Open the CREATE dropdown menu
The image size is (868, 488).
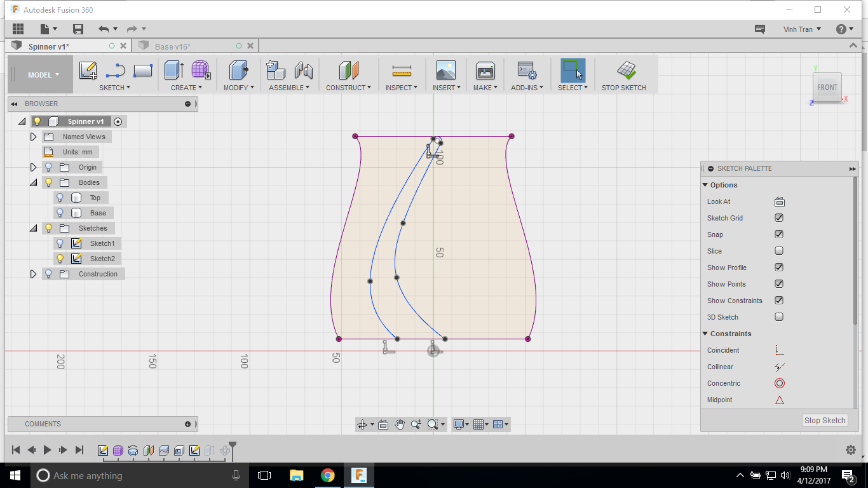click(187, 88)
